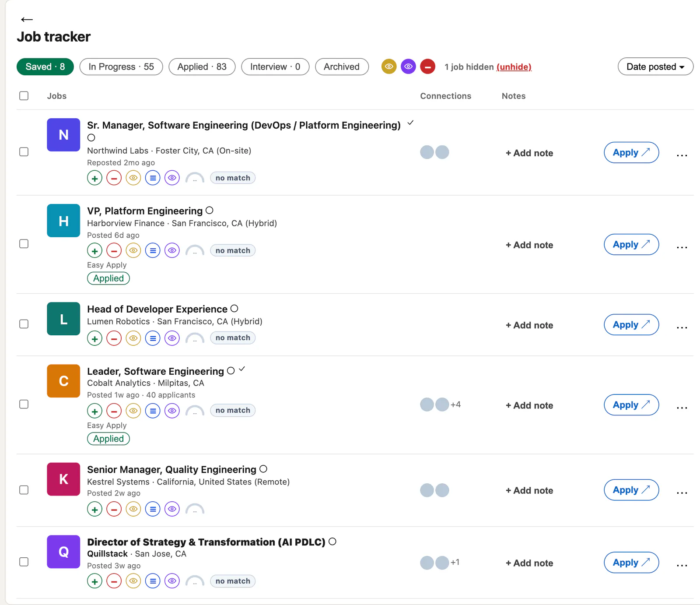This screenshot has width=700, height=605.
Task: Tick the select-all checkbox beside Jobs header
Action: pyautogui.click(x=24, y=95)
